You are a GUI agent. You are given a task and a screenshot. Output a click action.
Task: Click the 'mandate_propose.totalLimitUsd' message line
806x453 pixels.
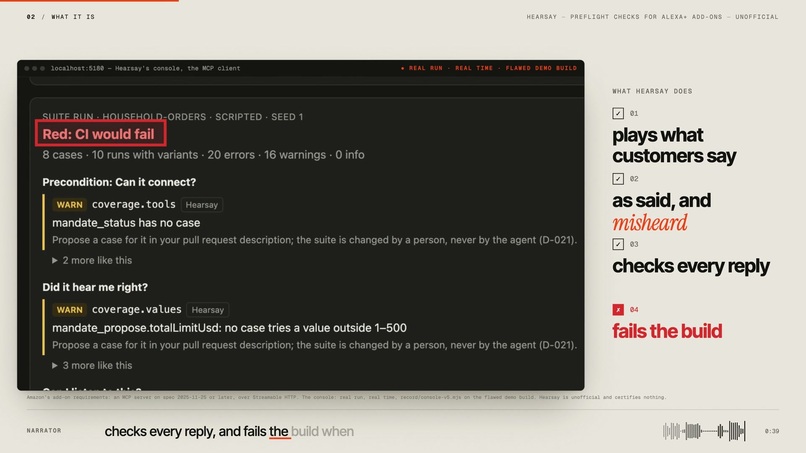pos(229,328)
